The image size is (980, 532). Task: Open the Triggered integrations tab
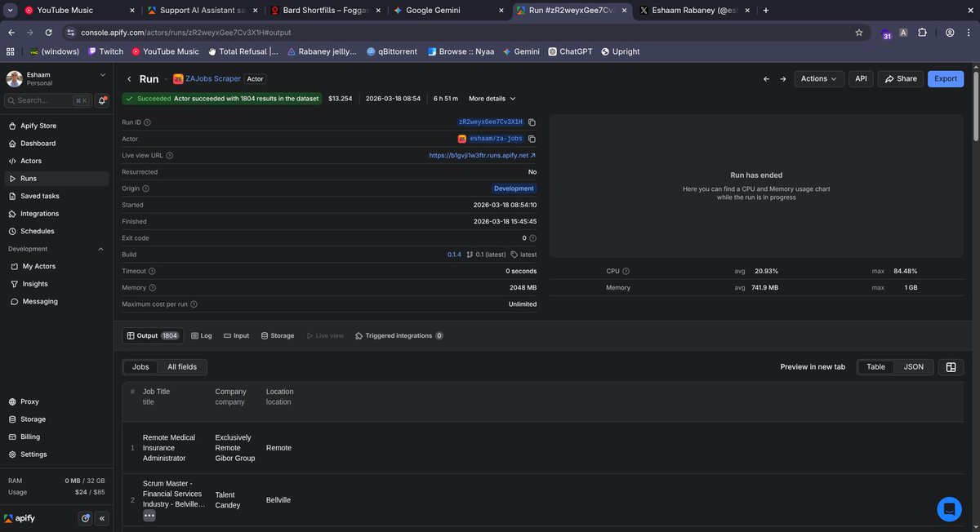tap(399, 335)
